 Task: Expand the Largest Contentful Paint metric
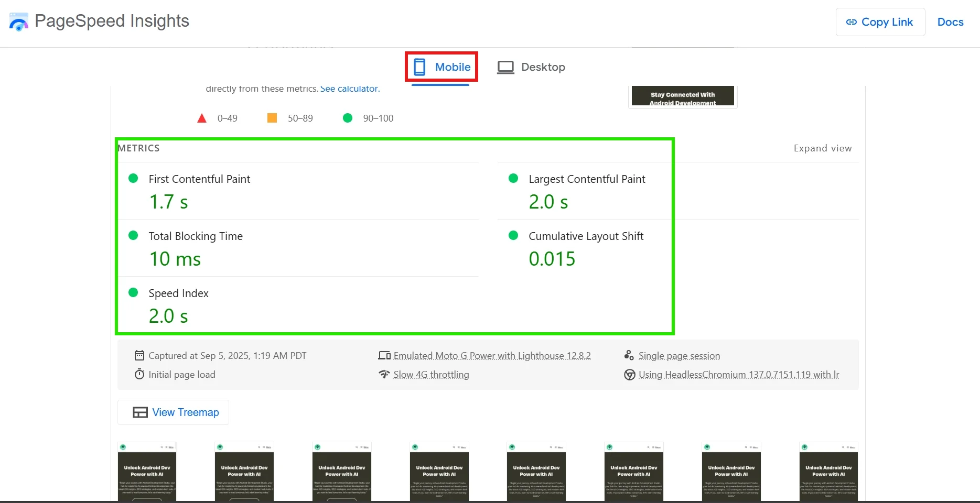point(586,179)
